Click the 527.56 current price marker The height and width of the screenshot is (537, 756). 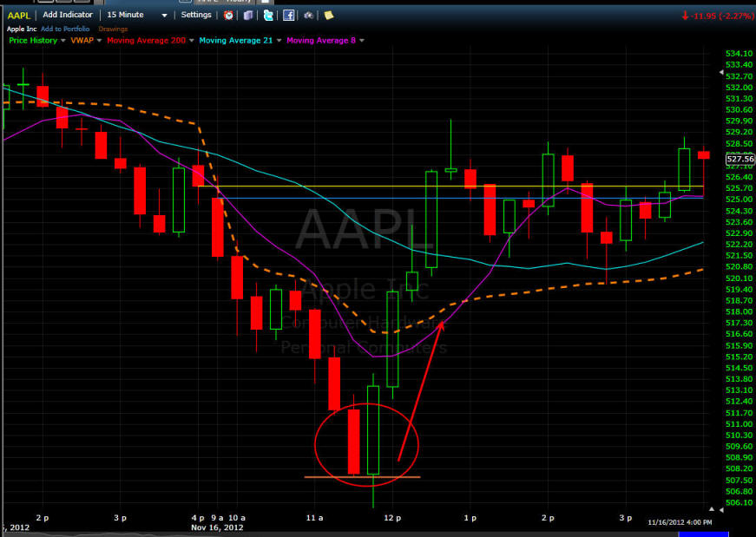tap(738, 160)
